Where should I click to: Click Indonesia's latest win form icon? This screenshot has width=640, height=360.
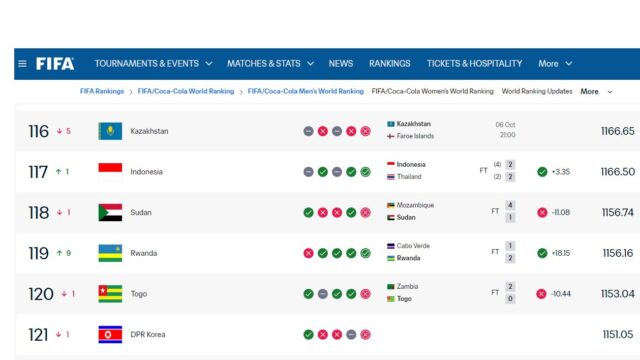click(365, 172)
